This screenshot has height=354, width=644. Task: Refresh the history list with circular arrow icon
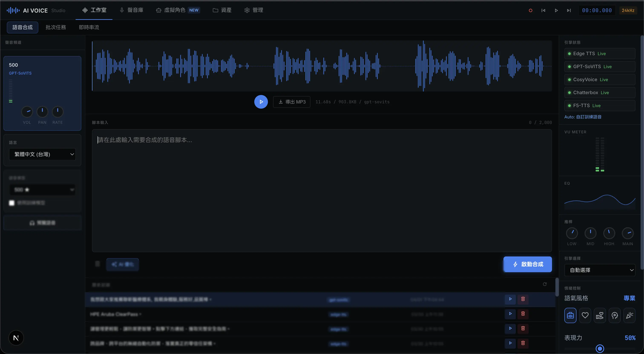click(x=545, y=284)
